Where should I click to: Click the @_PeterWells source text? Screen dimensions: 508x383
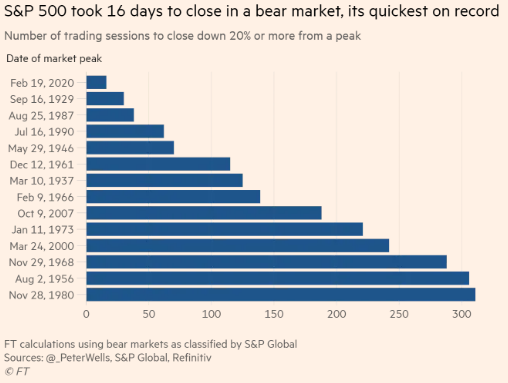[x=78, y=358]
